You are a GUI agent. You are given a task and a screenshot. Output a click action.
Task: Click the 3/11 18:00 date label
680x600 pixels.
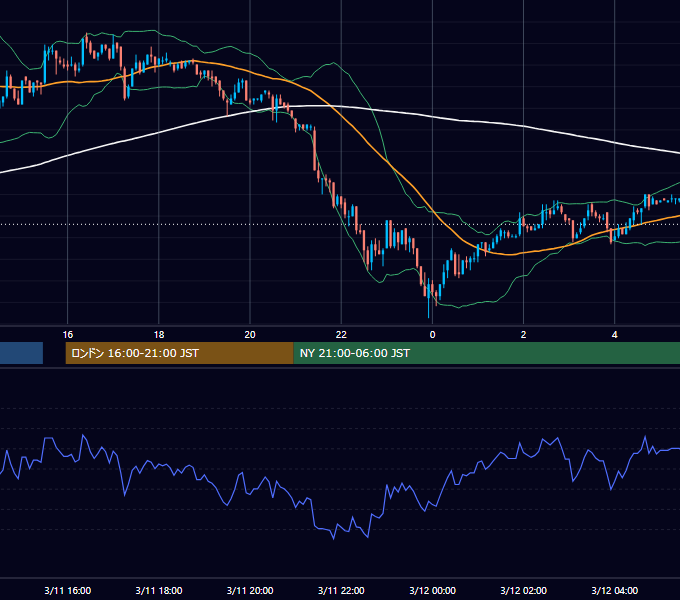click(x=159, y=590)
